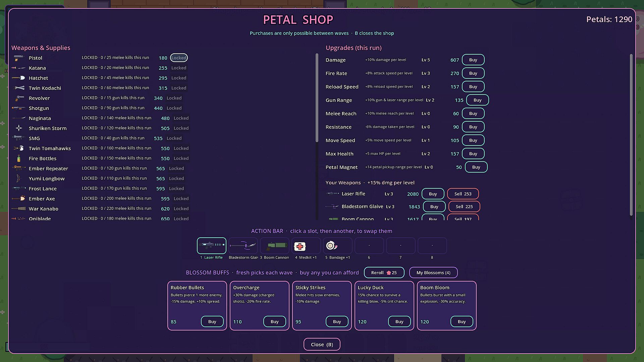
Task: Buy Rubber Bullets blossom buff
Action: (212, 321)
